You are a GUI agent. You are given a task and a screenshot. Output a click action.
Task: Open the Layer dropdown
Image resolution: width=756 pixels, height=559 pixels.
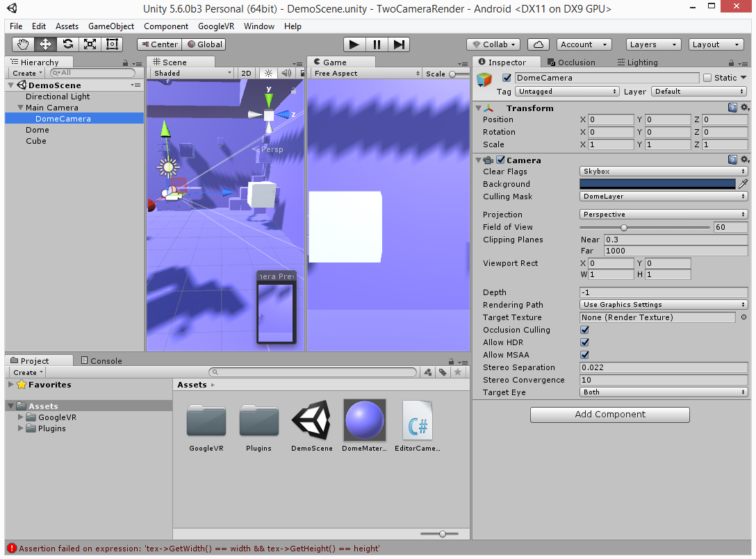click(x=699, y=91)
